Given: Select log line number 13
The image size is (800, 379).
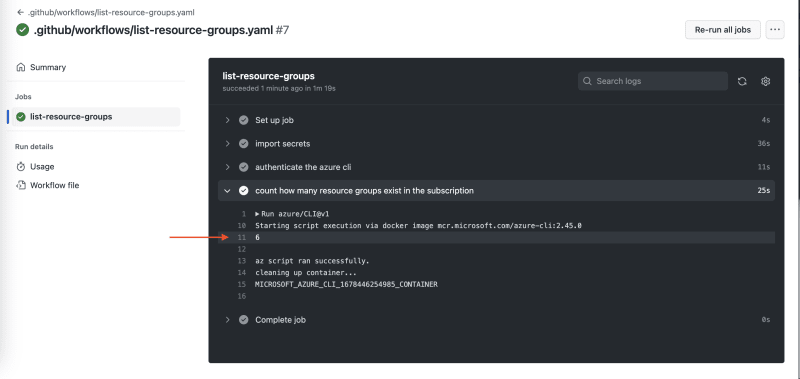Looking at the screenshot, I should point(241,261).
